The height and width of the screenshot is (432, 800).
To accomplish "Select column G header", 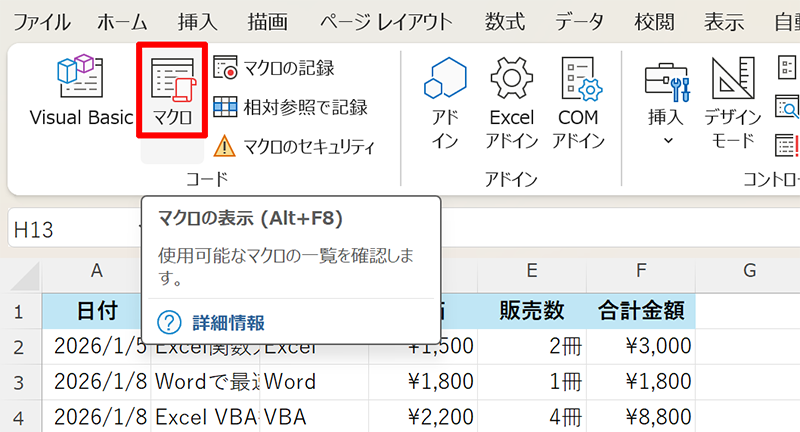I will pos(748,270).
